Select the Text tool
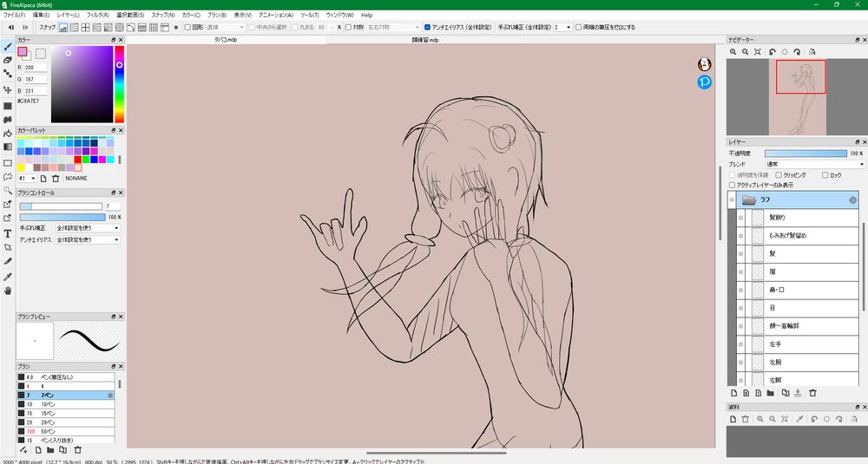This screenshot has height=464, width=868. (x=8, y=233)
